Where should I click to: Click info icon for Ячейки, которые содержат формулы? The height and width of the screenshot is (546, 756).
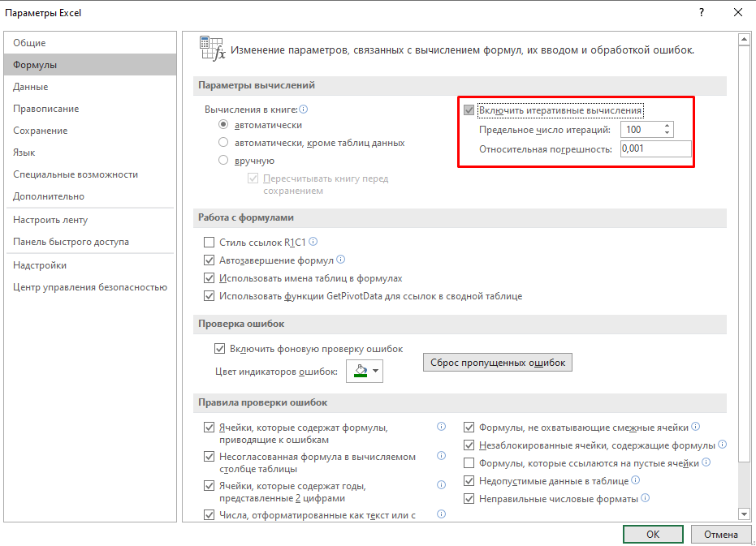click(x=441, y=427)
